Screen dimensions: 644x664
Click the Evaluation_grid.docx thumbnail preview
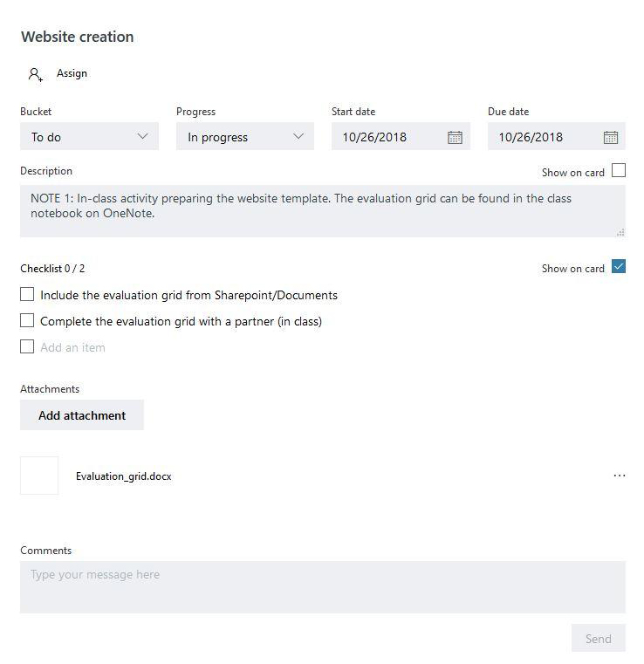click(x=39, y=476)
